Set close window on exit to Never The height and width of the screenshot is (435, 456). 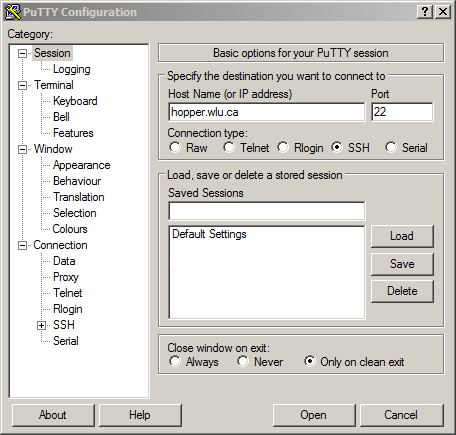[x=243, y=361]
